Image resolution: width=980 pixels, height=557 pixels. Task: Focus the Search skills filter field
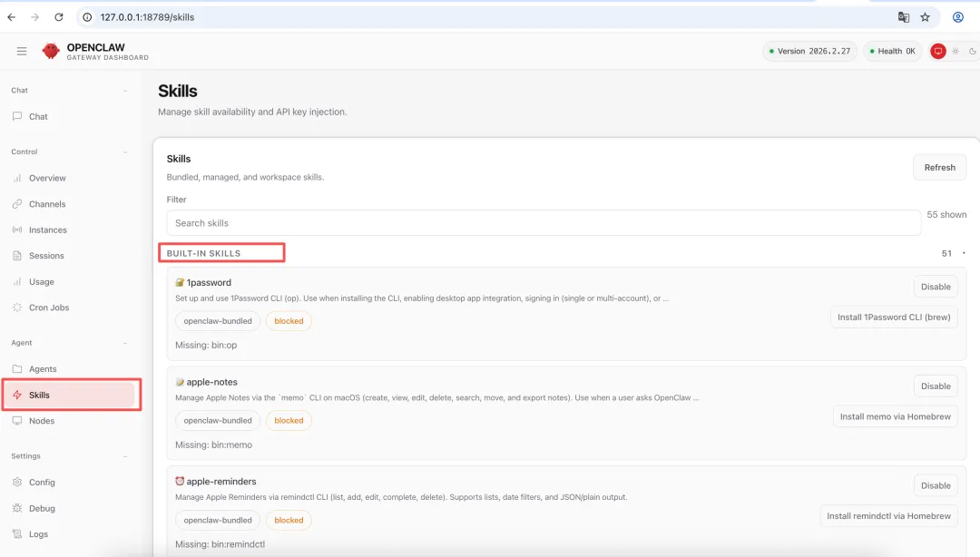click(x=543, y=223)
